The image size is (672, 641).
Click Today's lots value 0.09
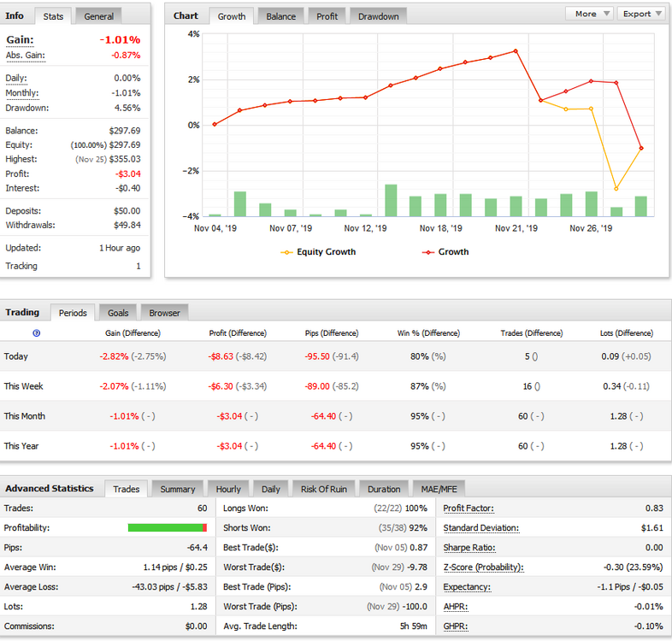click(x=610, y=356)
